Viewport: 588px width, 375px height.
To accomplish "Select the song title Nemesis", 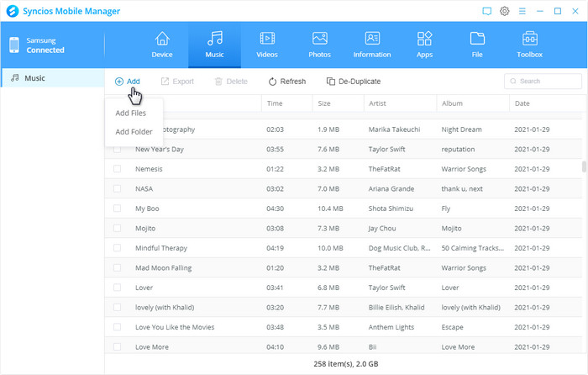I will 149,169.
